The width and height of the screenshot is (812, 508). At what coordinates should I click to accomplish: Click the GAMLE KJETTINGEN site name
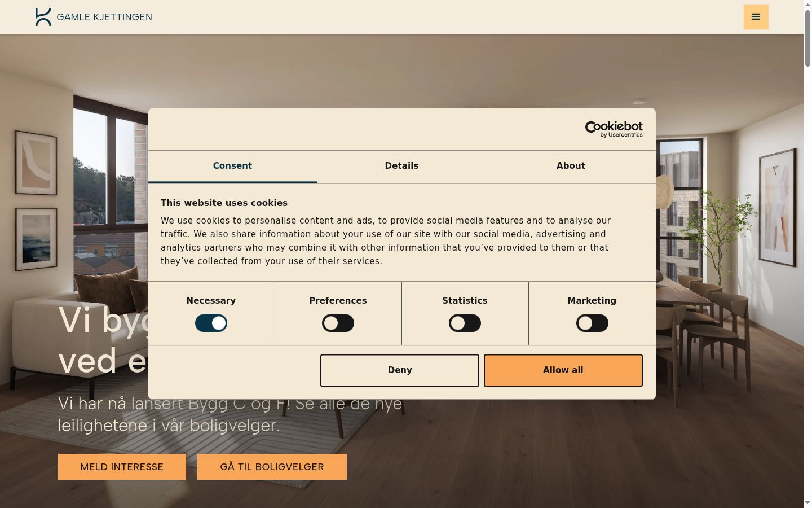click(x=104, y=17)
